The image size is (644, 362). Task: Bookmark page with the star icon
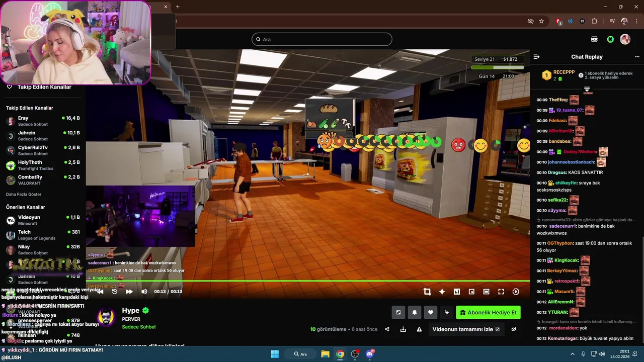541,21
